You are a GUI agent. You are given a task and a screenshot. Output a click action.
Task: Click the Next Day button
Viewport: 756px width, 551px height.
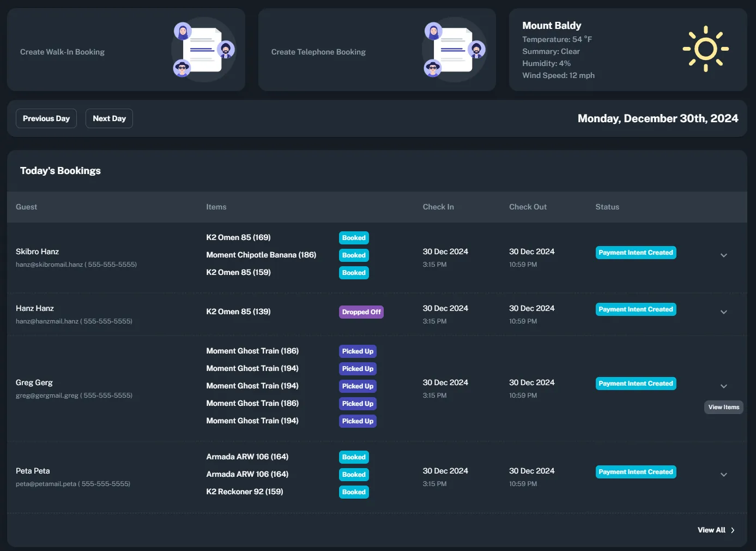(x=109, y=118)
